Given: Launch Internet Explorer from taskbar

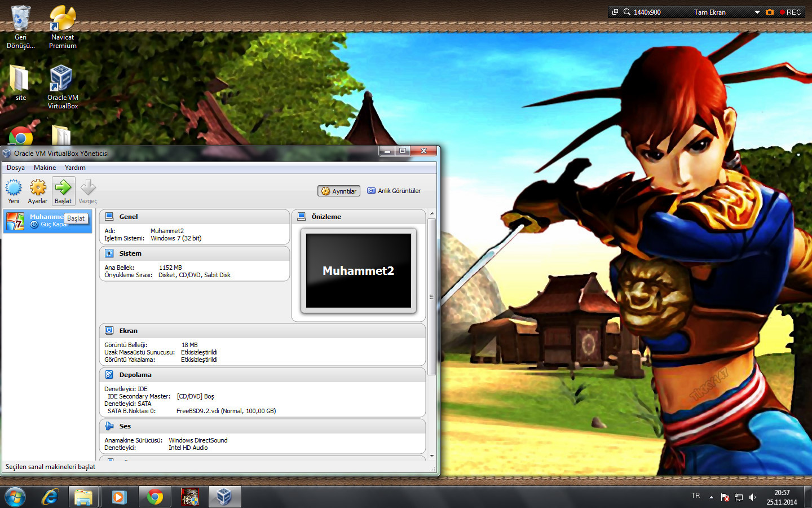Looking at the screenshot, I should 50,497.
